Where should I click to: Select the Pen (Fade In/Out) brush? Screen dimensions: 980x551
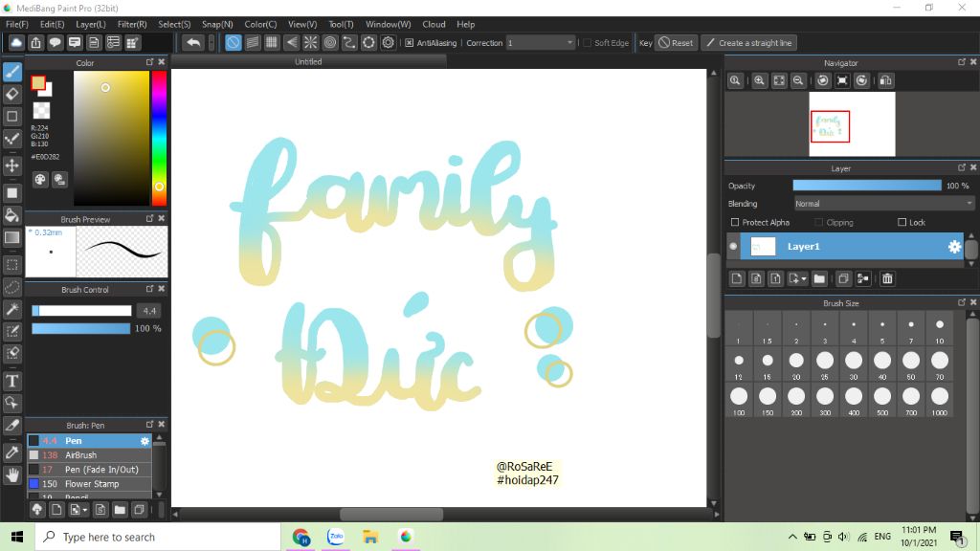[89, 470]
